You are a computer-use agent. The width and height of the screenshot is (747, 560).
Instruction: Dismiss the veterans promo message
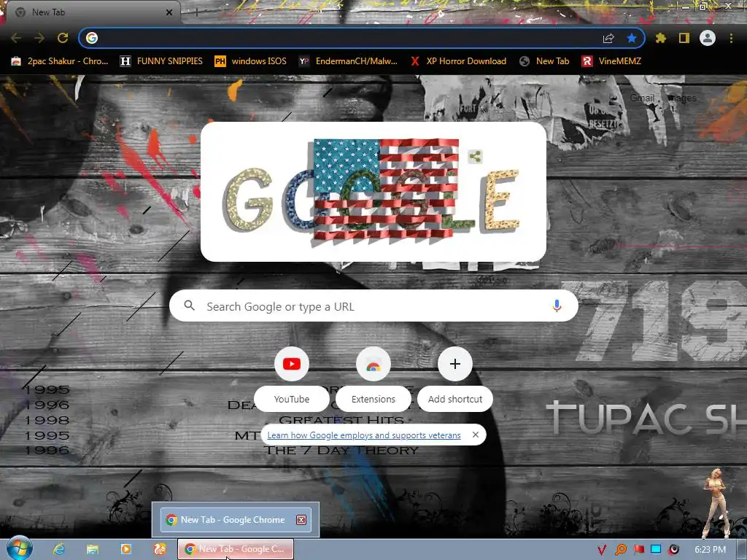[476, 435]
